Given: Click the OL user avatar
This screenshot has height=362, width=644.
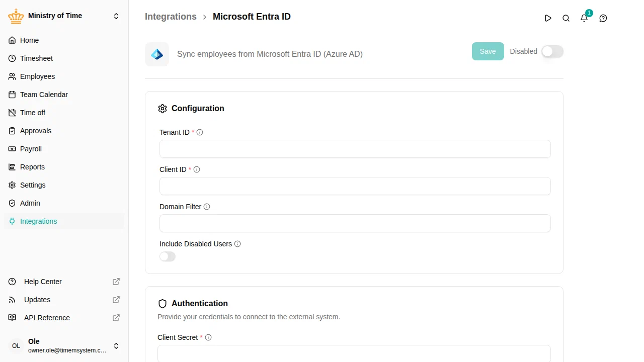Looking at the screenshot, I should pyautogui.click(x=16, y=346).
